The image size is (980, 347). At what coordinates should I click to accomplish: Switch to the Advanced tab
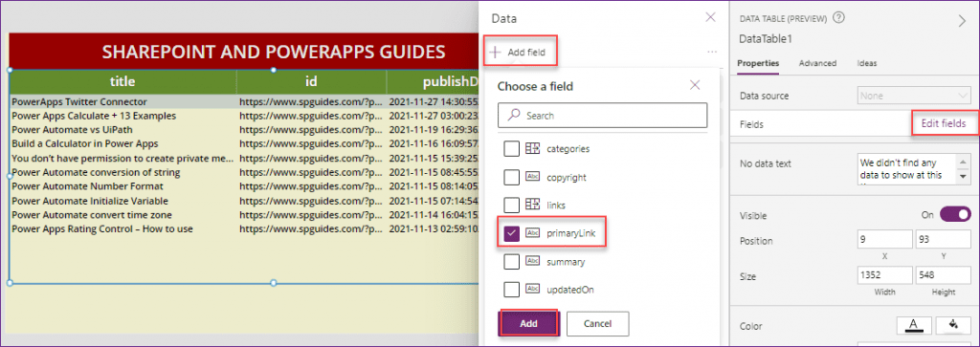[817, 63]
